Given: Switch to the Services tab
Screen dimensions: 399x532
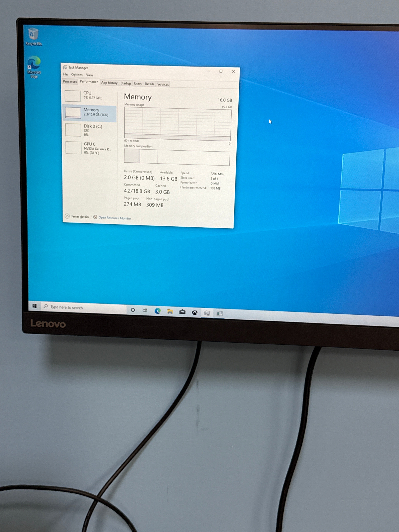Looking at the screenshot, I should 163,84.
